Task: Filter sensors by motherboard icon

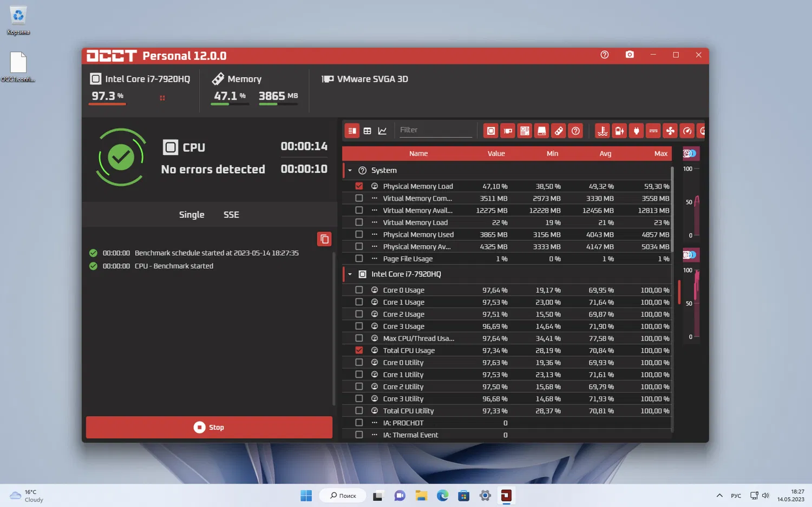Action: [x=525, y=130]
